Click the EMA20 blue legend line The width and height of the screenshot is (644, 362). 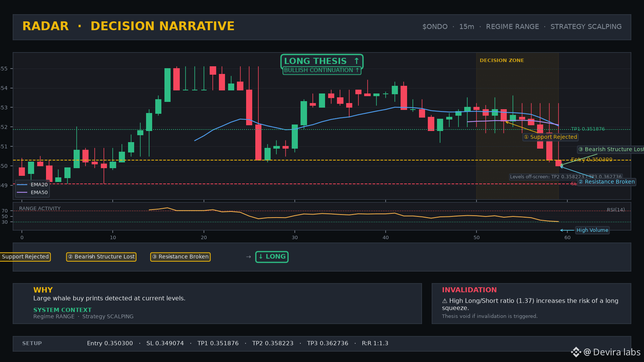pyautogui.click(x=22, y=185)
